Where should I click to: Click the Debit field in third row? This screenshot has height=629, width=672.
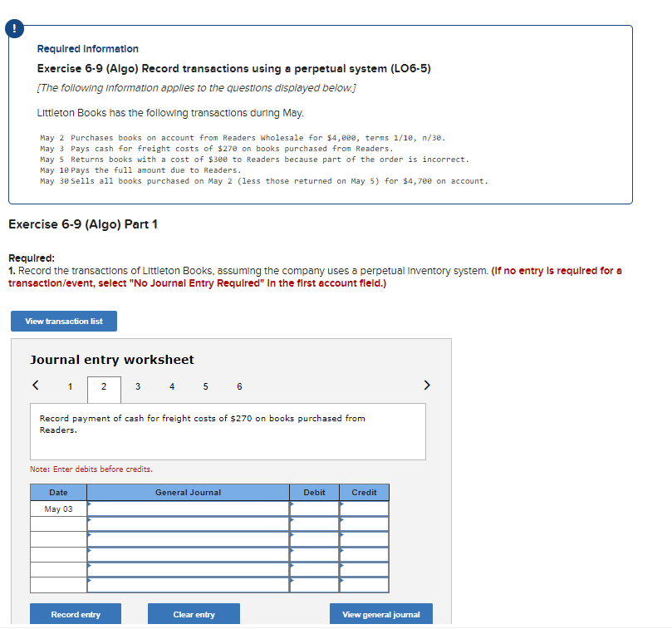point(315,539)
